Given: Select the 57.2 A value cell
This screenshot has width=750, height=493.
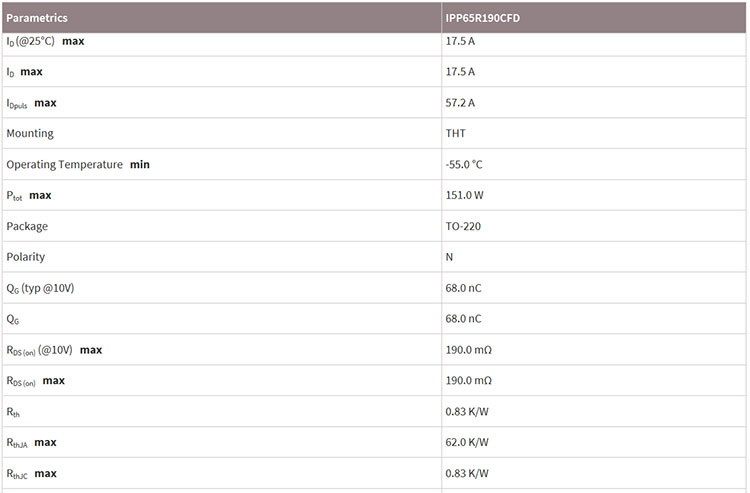Looking at the screenshot, I should pyautogui.click(x=460, y=103).
